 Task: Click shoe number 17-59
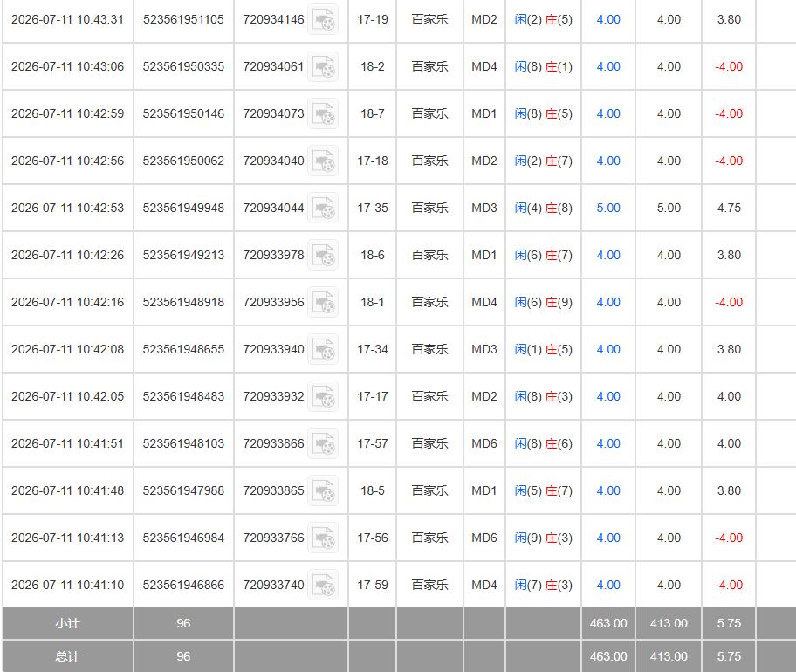click(372, 586)
